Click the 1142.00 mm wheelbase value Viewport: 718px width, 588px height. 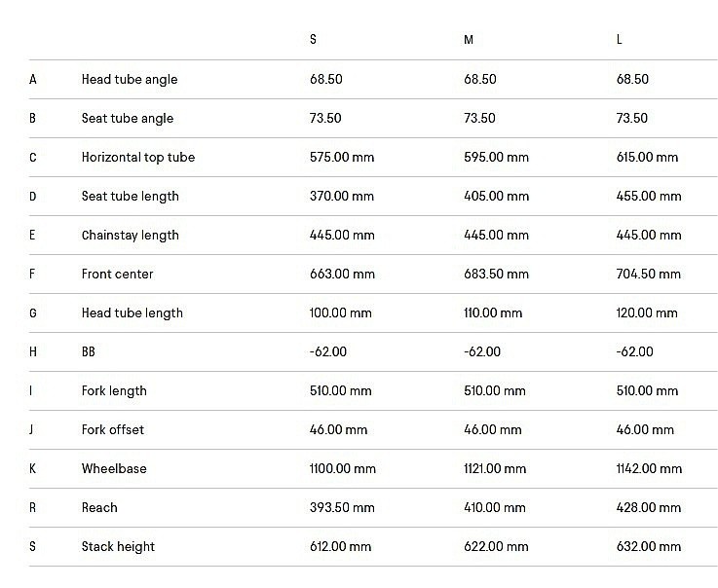point(650,468)
